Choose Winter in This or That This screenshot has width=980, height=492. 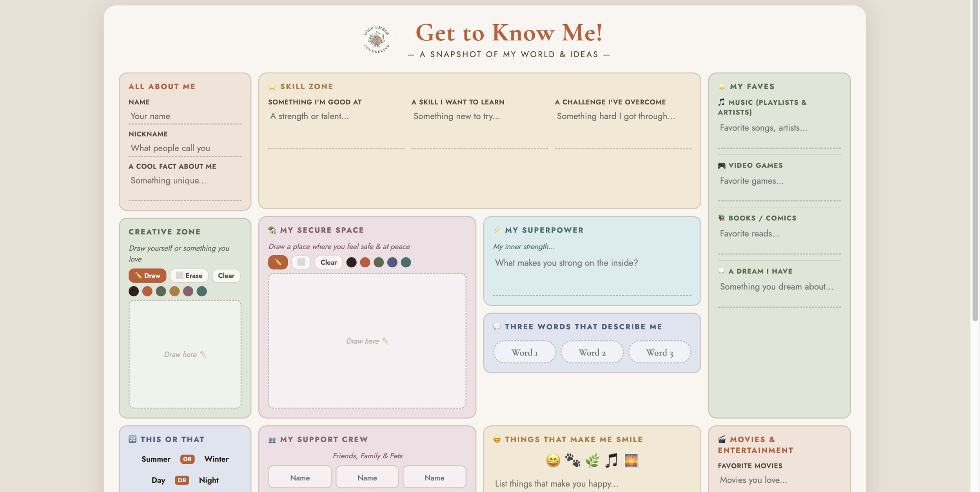[x=216, y=459]
